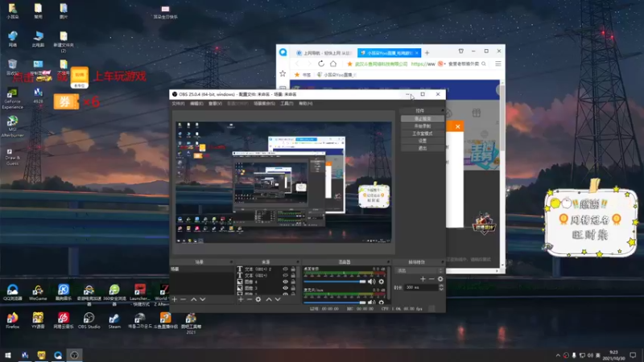Click the gift icon in browser page
The height and width of the screenshot is (362, 644).
(x=476, y=113)
